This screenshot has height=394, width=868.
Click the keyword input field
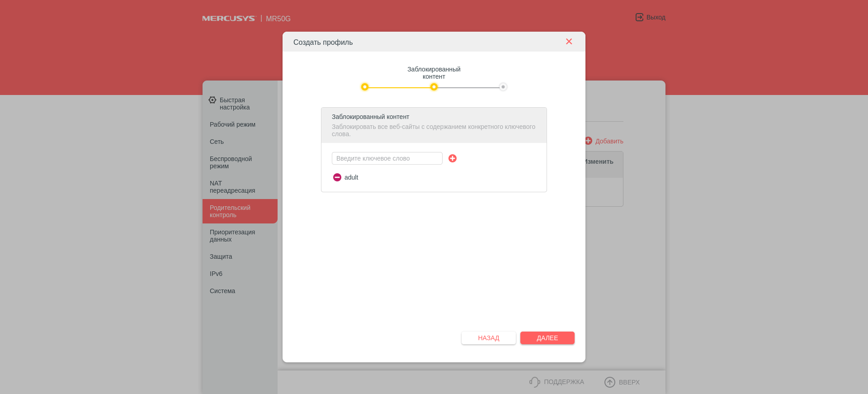[387, 158]
